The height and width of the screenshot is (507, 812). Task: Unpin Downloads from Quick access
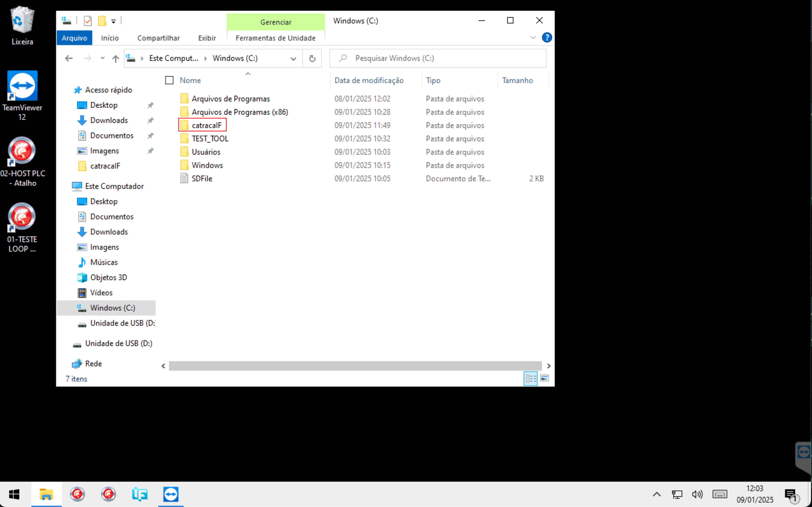pos(150,120)
